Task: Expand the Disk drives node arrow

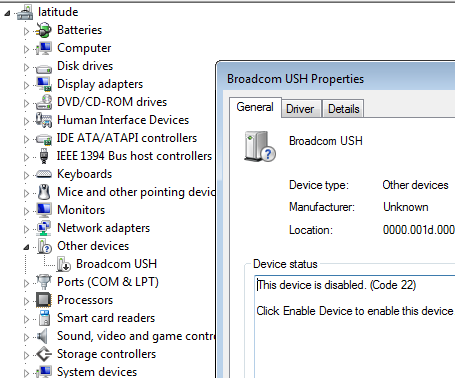Action: pyautogui.click(x=26, y=67)
